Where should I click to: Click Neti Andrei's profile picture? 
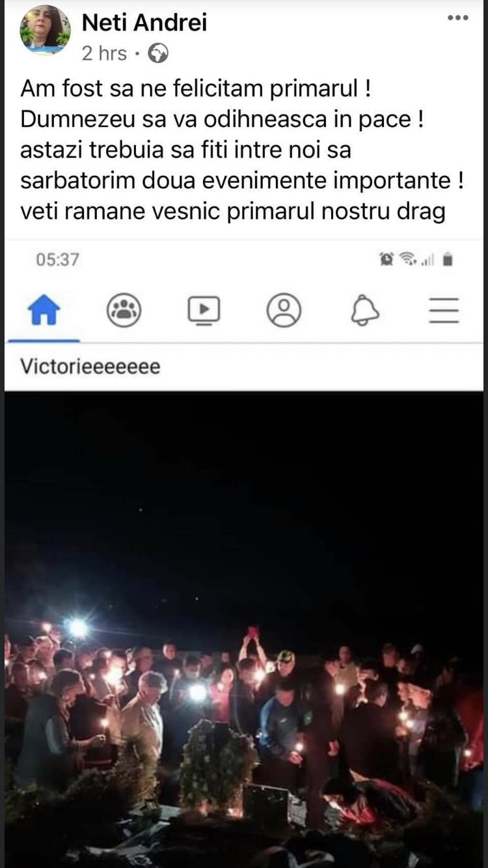point(45,30)
